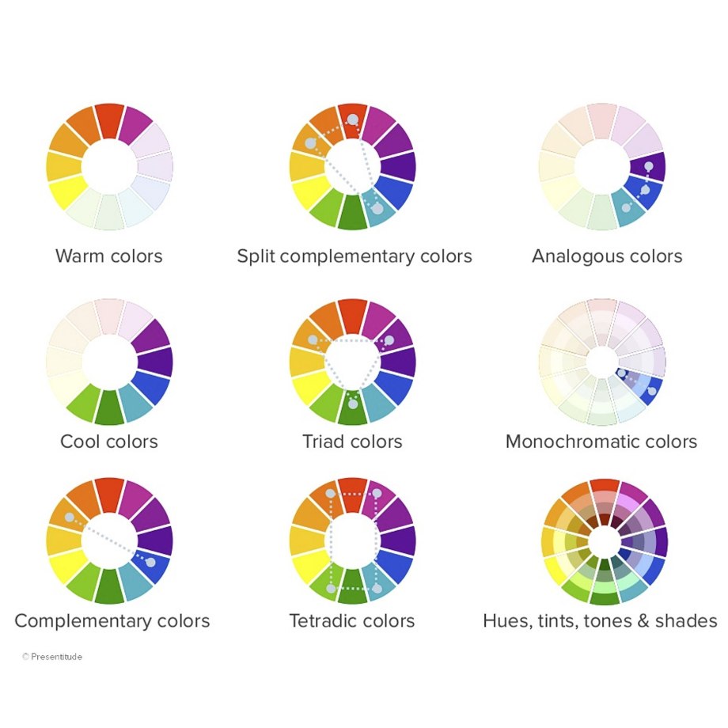
Task: Select the Monochromatic colors wheel
Action: pyautogui.click(x=602, y=362)
